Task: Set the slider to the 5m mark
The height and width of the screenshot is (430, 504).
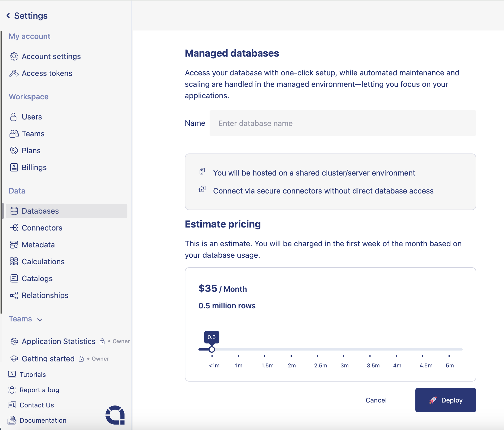Action: 449,349
